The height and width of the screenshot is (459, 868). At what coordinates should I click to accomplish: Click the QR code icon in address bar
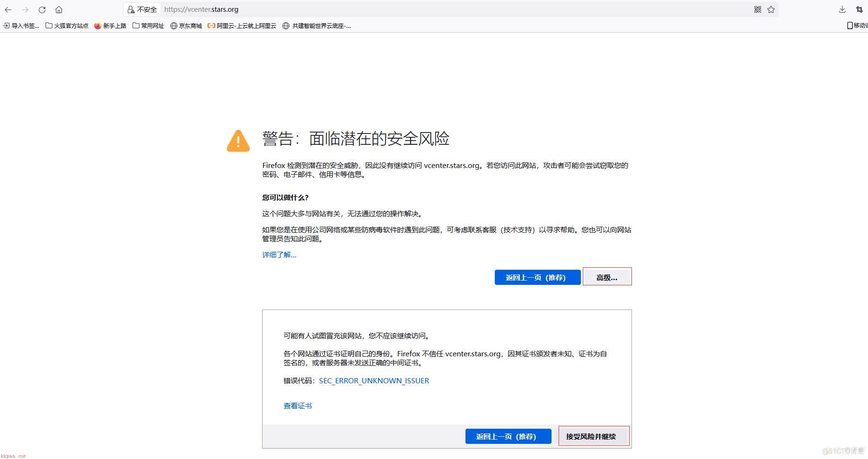click(x=758, y=9)
